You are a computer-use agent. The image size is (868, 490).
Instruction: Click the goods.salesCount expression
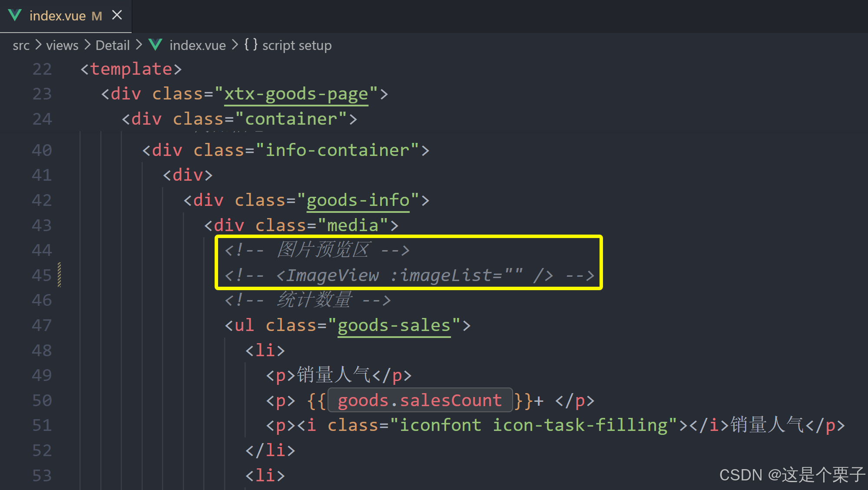point(420,400)
